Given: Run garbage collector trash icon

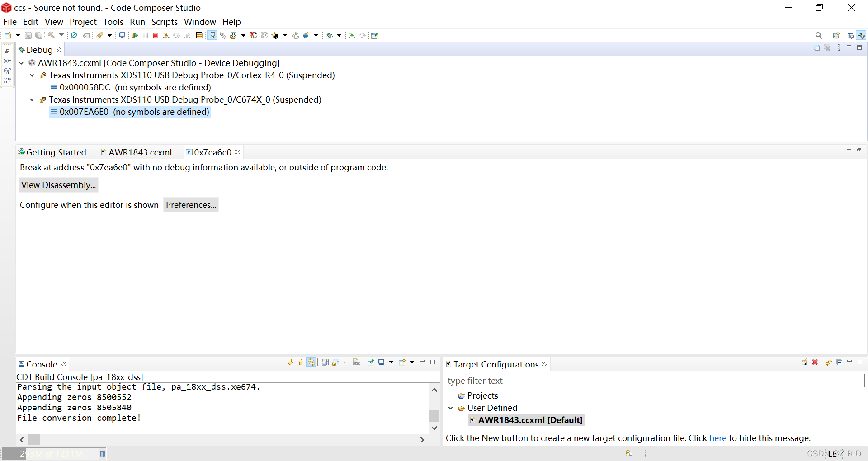Looking at the screenshot, I should pos(103,454).
